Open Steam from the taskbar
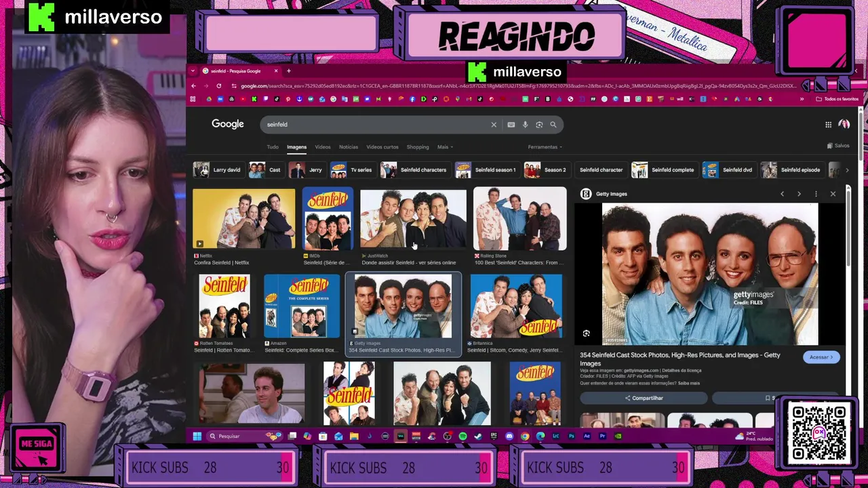Viewport: 868px width, 488px height. pyautogui.click(x=478, y=436)
